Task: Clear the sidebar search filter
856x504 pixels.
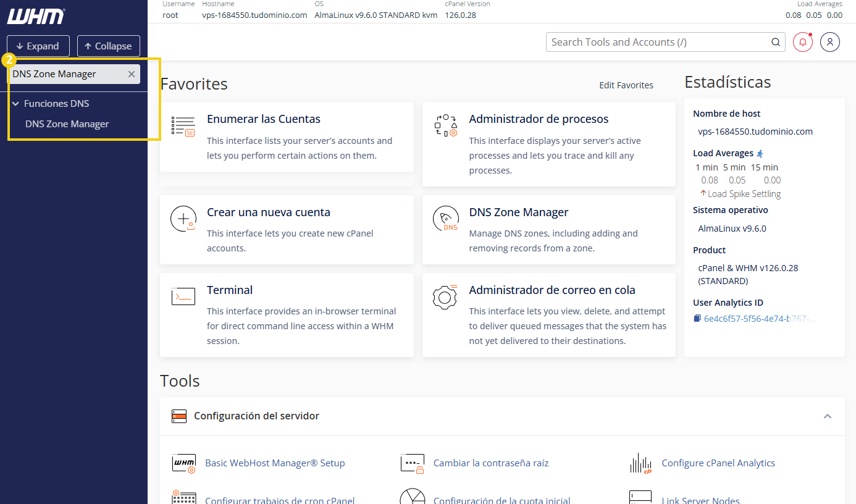Action: point(131,74)
